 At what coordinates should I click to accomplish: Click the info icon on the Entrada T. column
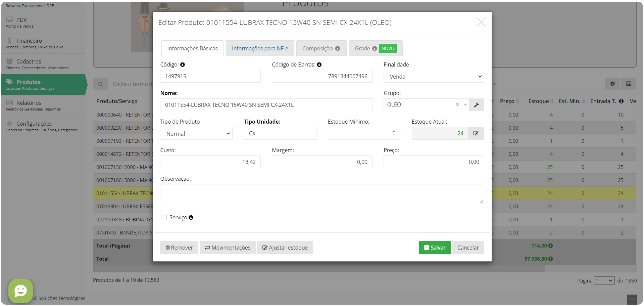click(x=621, y=101)
